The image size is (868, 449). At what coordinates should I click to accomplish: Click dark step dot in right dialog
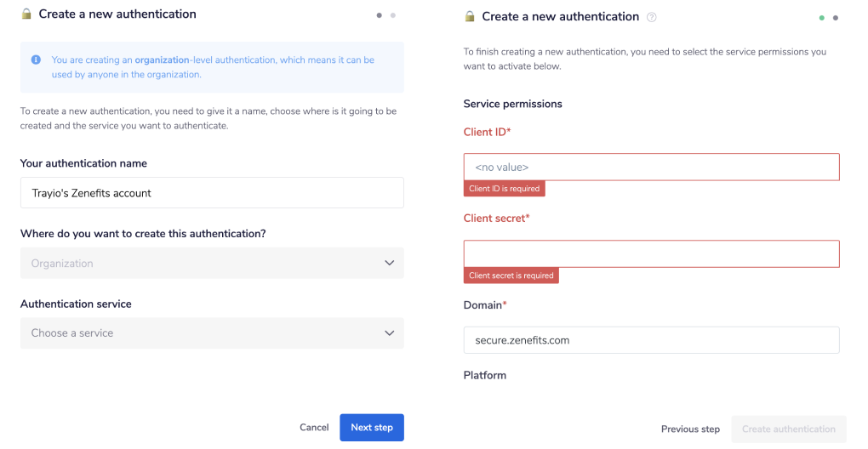(836, 18)
